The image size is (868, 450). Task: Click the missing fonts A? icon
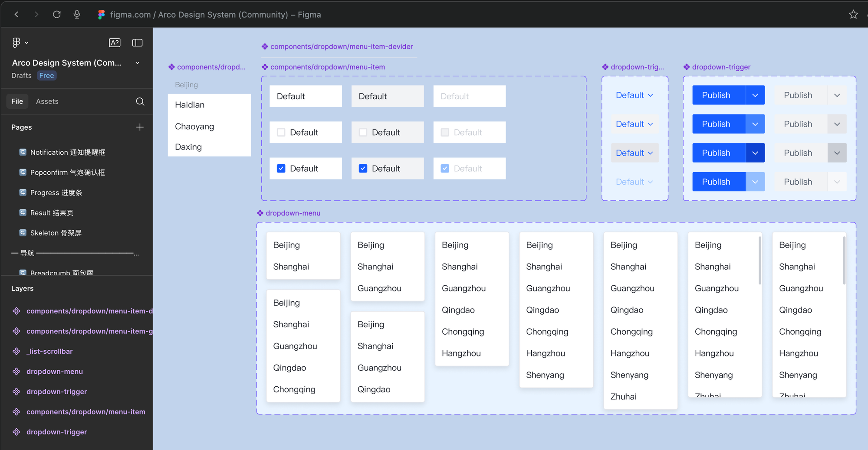point(115,42)
